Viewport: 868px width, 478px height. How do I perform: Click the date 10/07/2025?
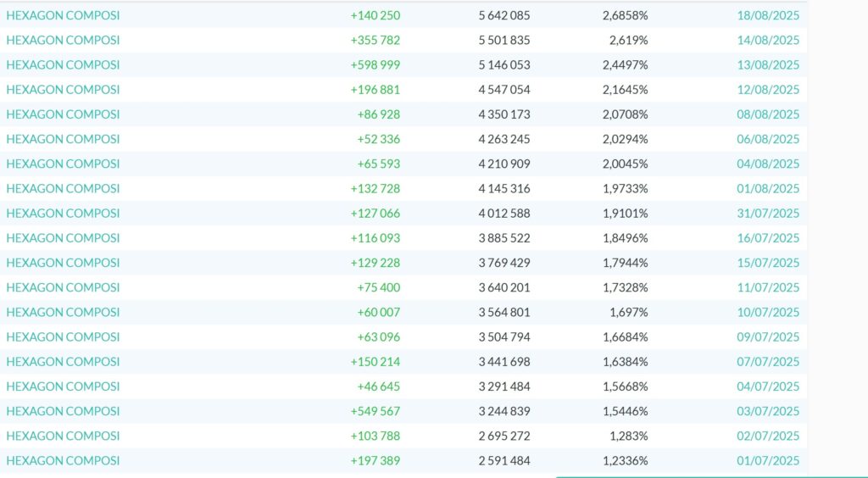coord(768,312)
